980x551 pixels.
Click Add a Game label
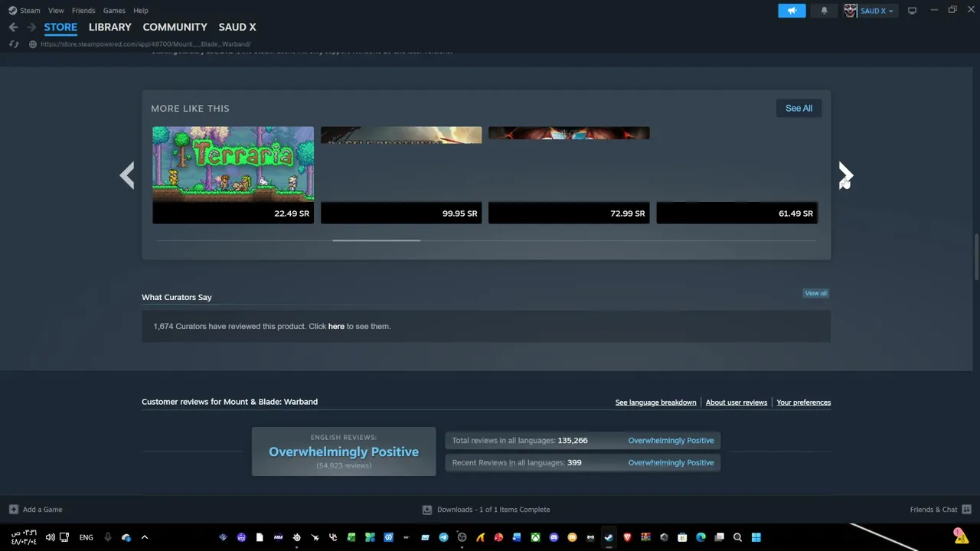[x=42, y=510]
